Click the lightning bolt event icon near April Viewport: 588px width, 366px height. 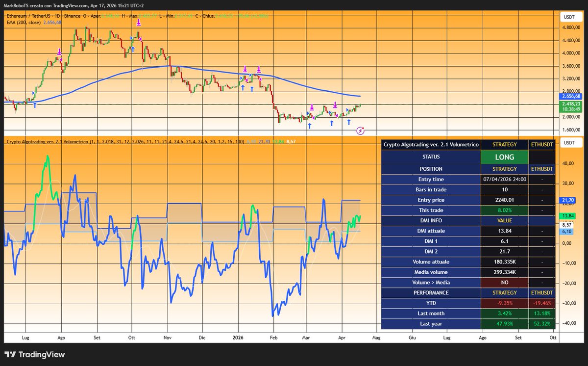coord(361,131)
